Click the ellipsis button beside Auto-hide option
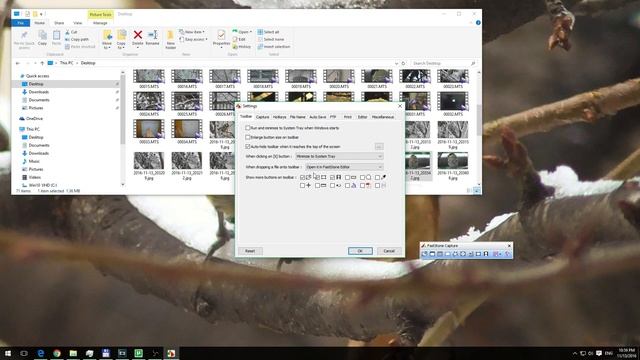The image size is (640, 360). point(379,146)
